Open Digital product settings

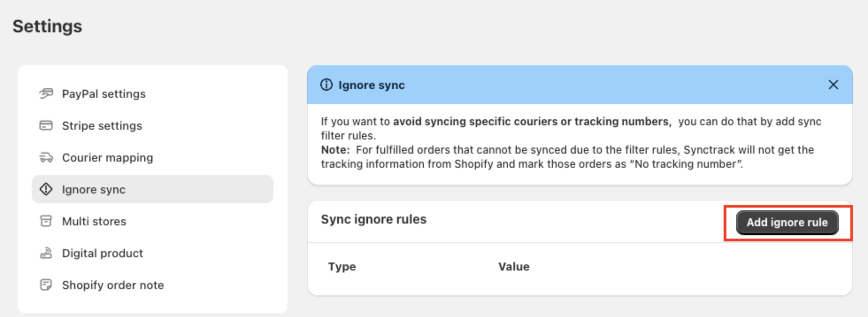pyautogui.click(x=102, y=253)
